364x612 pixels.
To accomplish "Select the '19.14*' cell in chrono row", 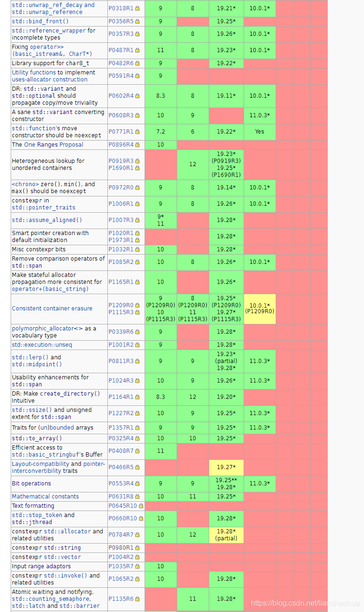I will point(226,188).
